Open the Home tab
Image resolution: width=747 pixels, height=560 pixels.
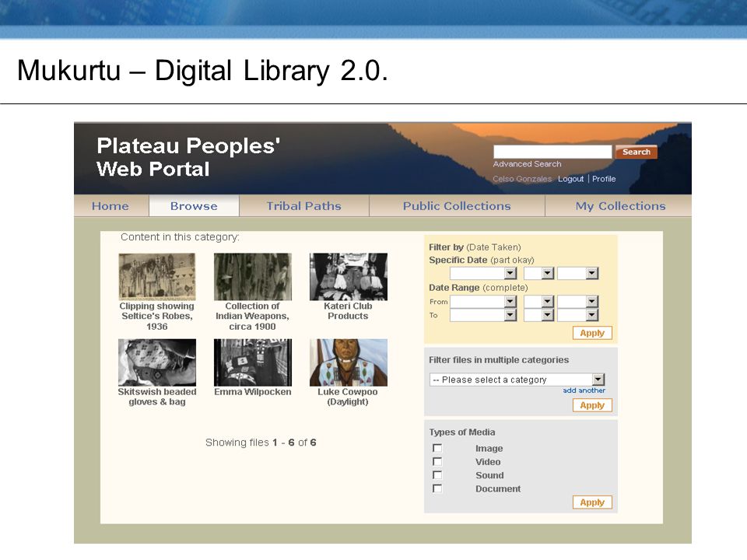click(110, 205)
